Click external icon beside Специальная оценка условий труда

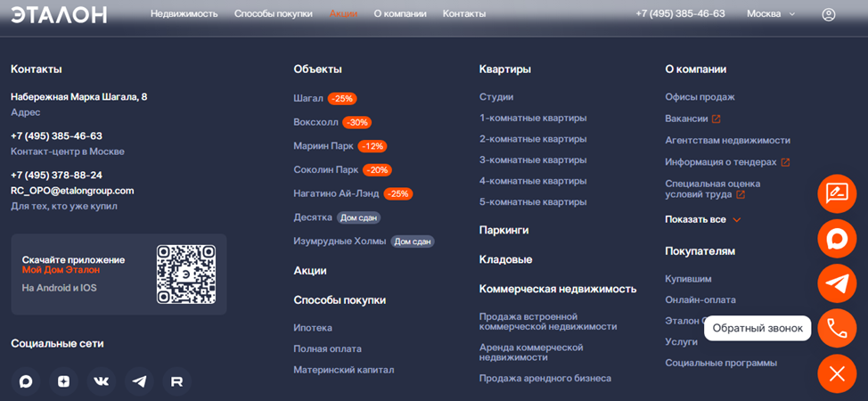point(741,195)
